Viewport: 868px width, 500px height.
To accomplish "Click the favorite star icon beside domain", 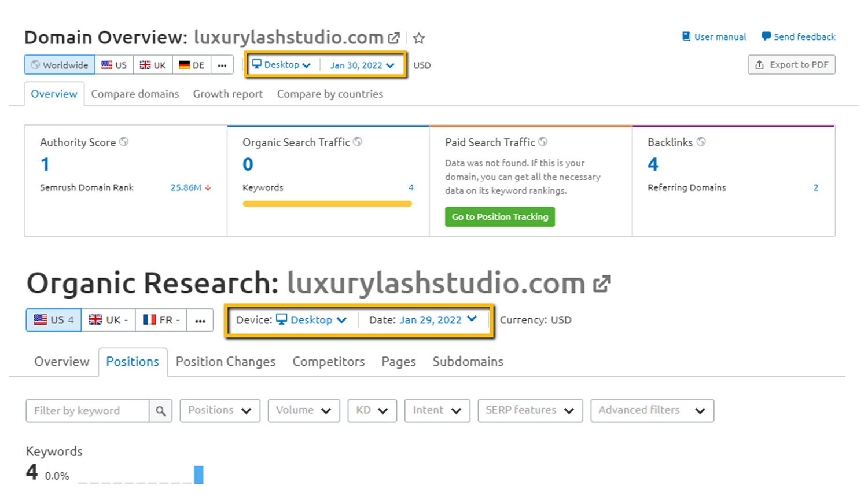I will point(419,38).
